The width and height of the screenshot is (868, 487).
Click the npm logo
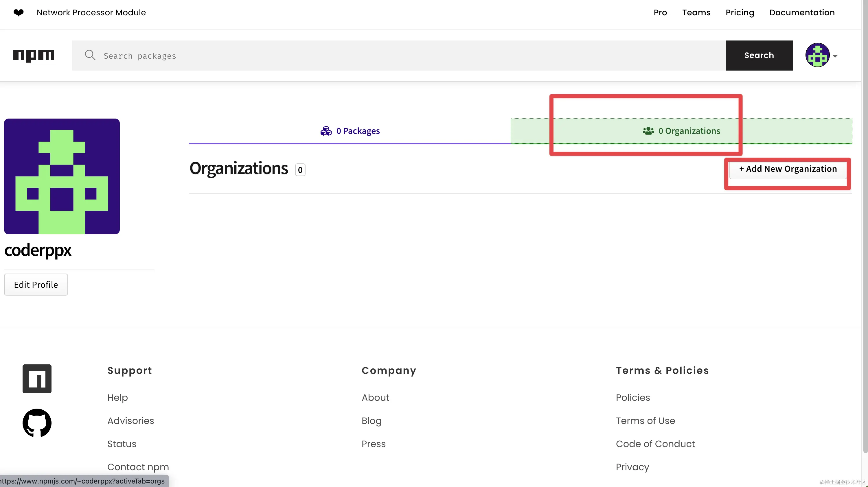(33, 56)
